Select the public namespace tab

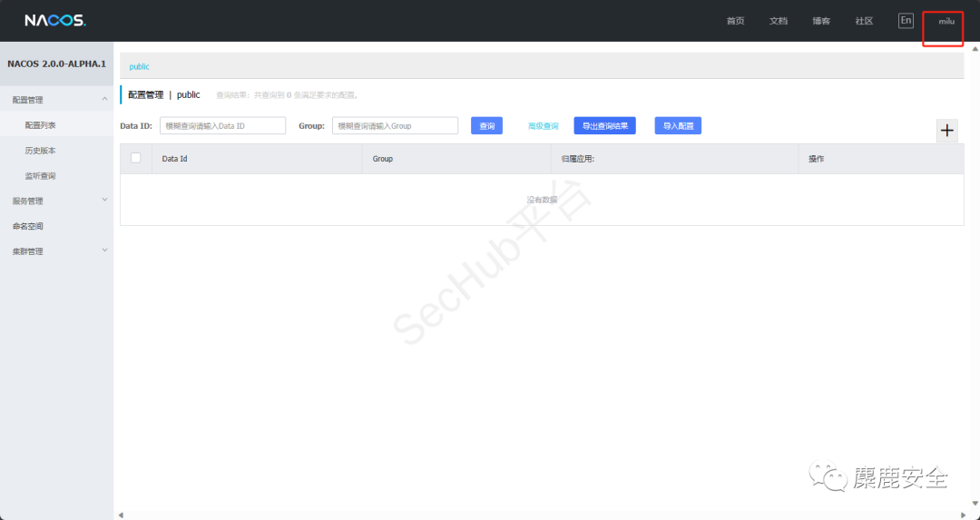coord(139,66)
